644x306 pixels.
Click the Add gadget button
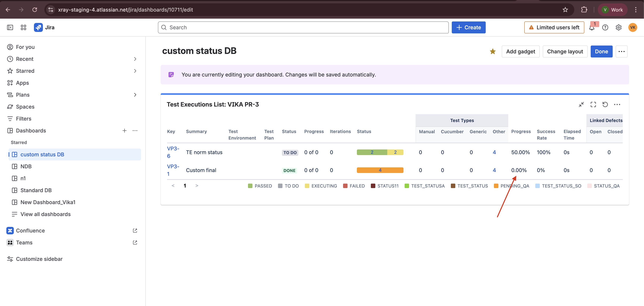521,51
